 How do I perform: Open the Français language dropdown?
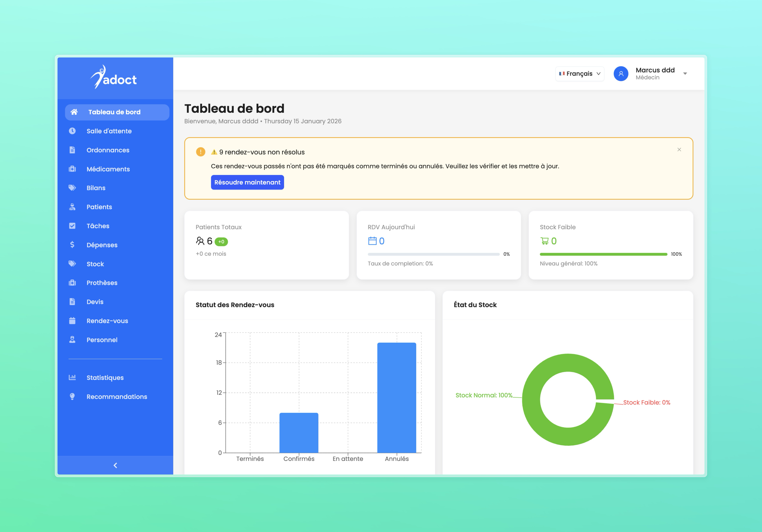pos(579,74)
